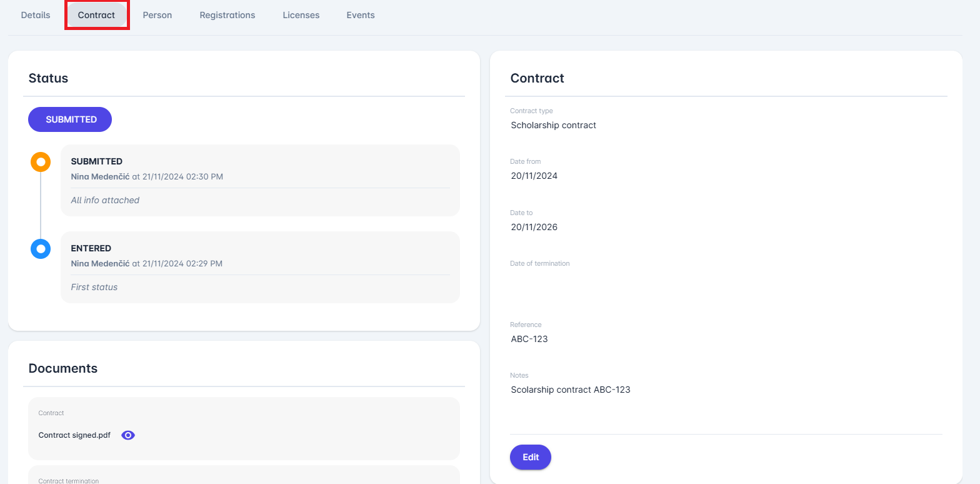Show the Events tab

tap(361, 15)
